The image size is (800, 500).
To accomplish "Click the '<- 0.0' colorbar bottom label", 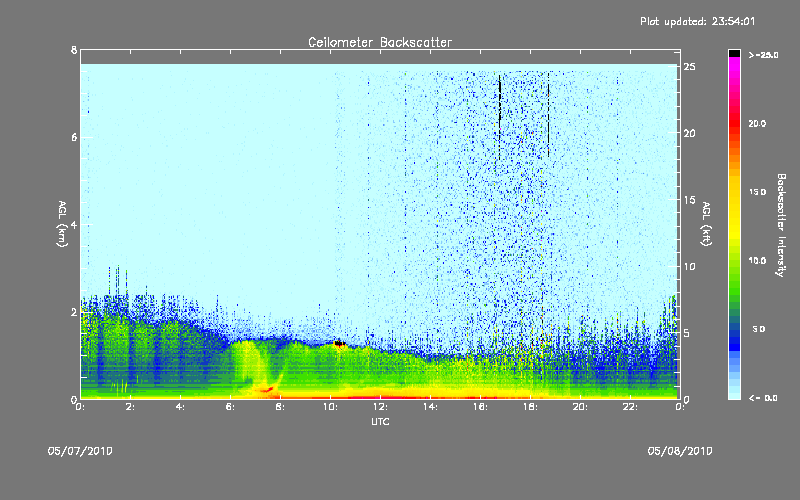I will pyautogui.click(x=763, y=398).
